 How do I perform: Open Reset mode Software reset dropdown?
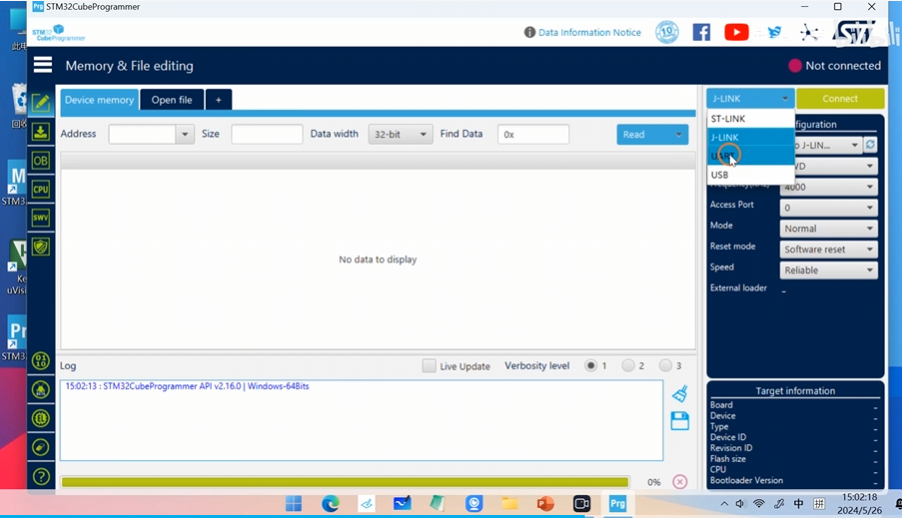(x=828, y=249)
